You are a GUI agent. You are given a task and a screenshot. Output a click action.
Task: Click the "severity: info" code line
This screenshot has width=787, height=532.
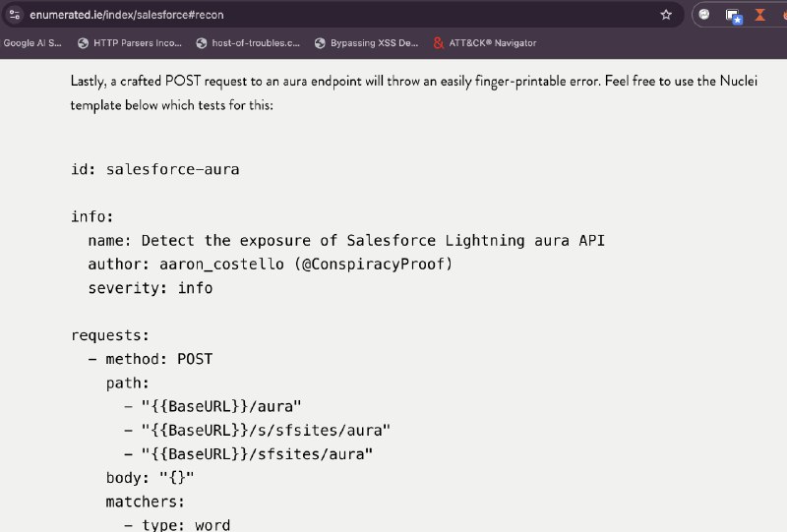tap(150, 288)
